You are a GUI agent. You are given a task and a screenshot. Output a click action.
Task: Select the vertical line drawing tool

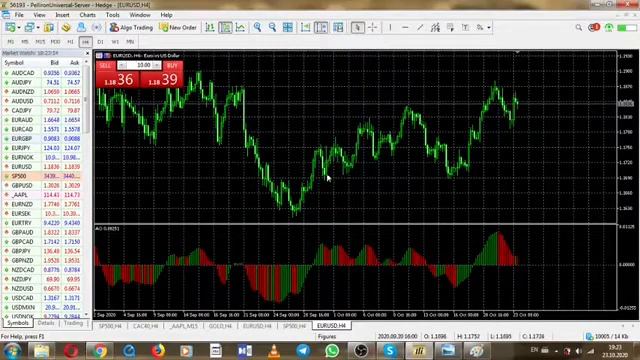(390, 27)
